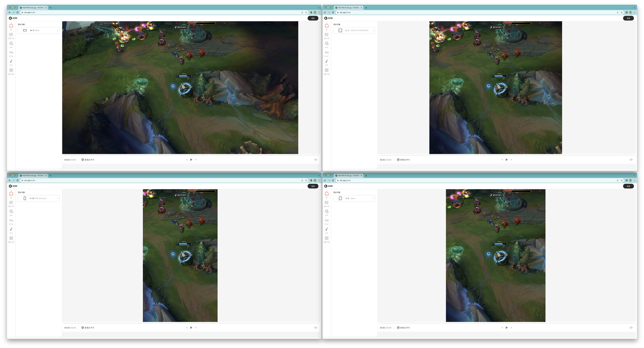Open the sparkle effects icon in the 1:1 window sidebar
The image size is (644, 348).
[327, 44]
